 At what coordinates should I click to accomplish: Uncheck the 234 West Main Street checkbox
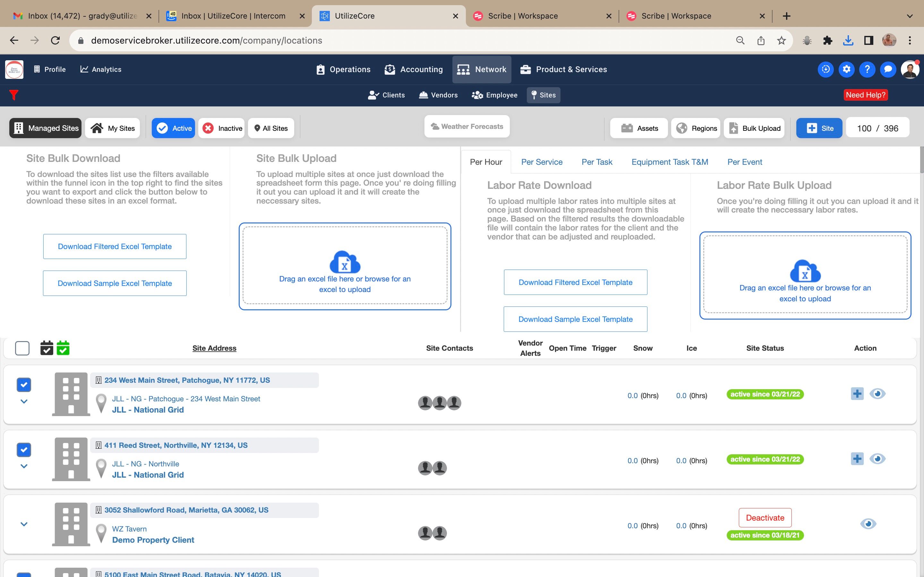coord(24,385)
